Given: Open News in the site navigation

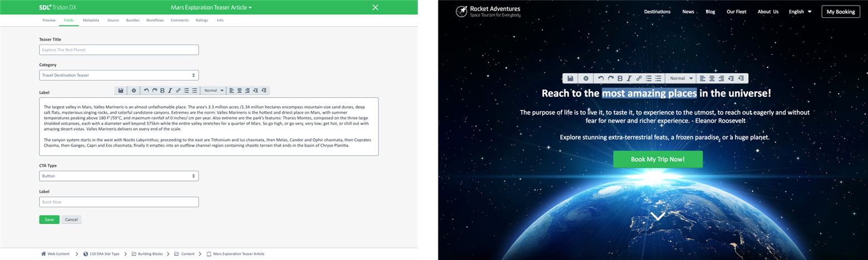Looking at the screenshot, I should click(x=688, y=12).
